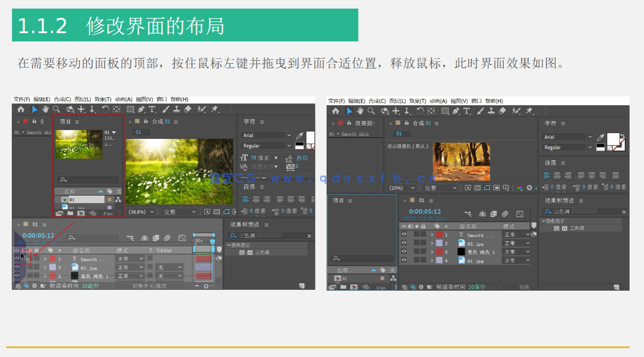The width and height of the screenshot is (644, 357).
Task: Select the Brush tool
Action: point(166,109)
